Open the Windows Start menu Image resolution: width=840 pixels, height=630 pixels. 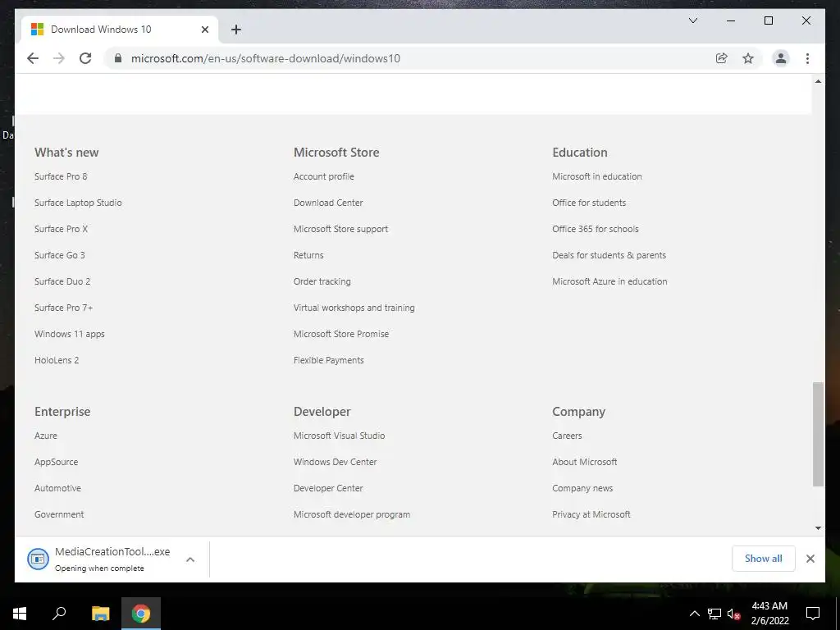pos(20,614)
